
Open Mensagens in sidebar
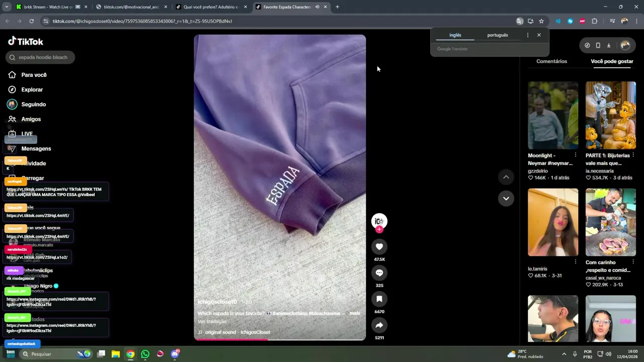tap(36, 149)
